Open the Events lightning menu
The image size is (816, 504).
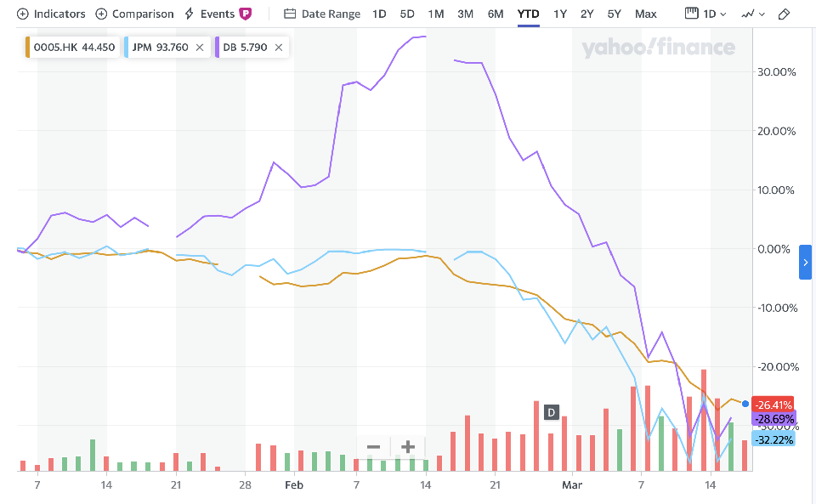(x=210, y=14)
